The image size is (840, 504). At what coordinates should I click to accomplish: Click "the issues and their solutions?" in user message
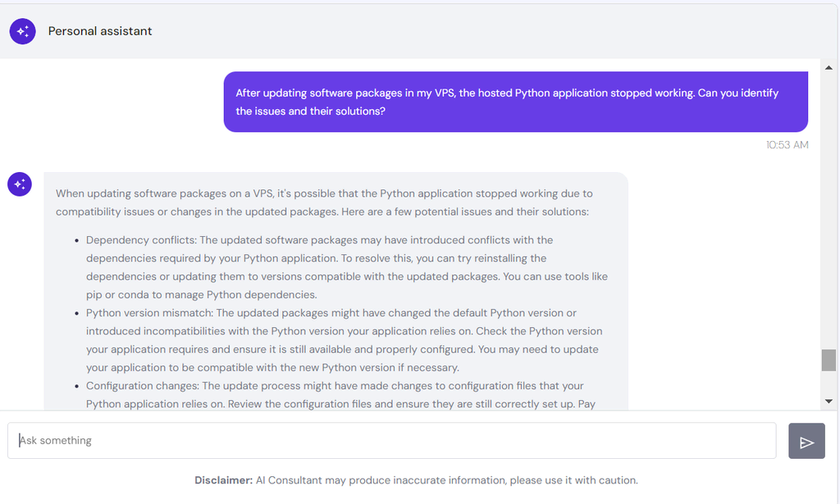click(310, 111)
